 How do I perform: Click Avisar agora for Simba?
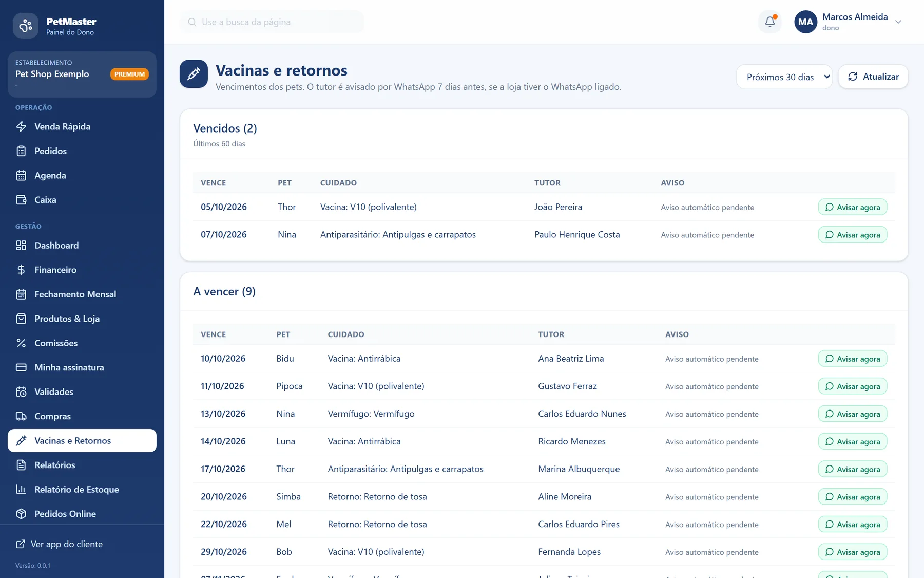(x=853, y=497)
